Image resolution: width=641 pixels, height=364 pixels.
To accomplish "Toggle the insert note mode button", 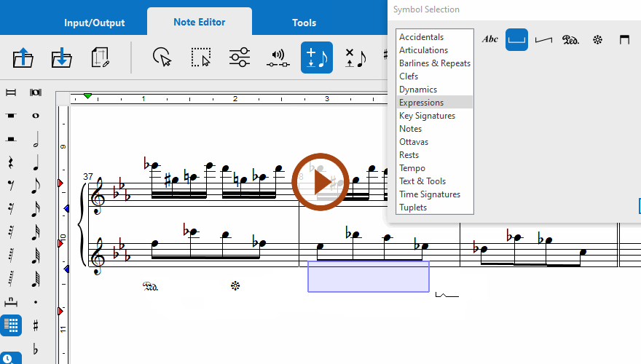I will tap(317, 58).
